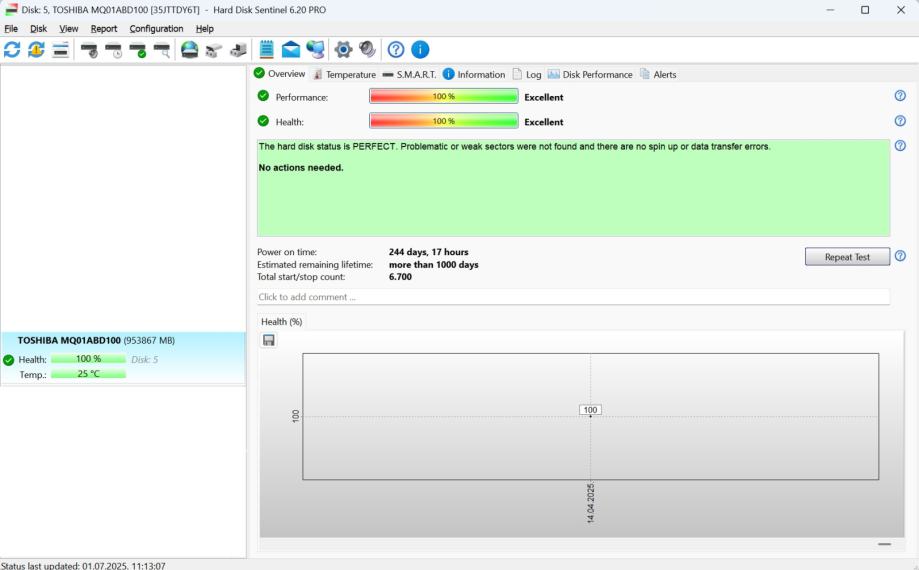Click the Health percentage bar

click(x=443, y=121)
